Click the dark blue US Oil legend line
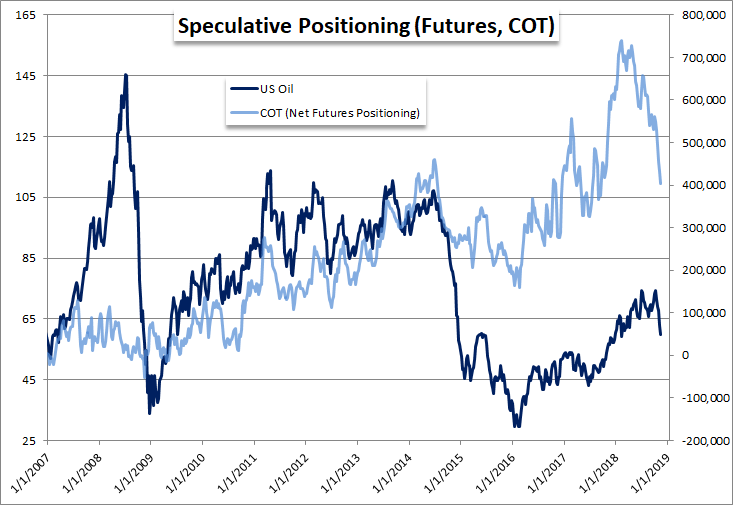This screenshot has height=505, width=733. click(244, 89)
